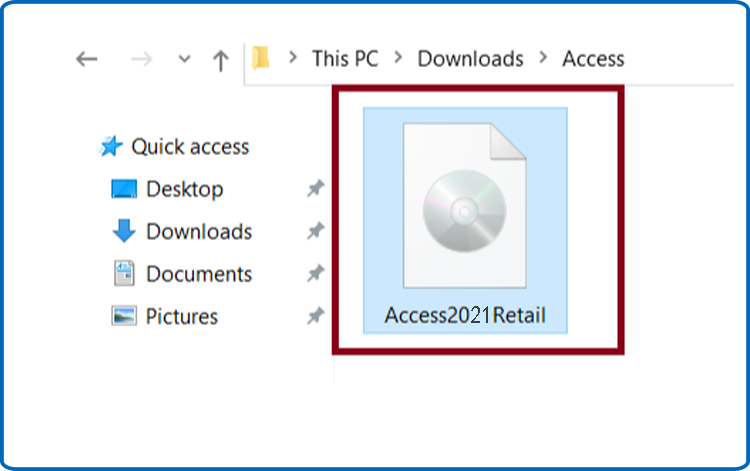This screenshot has width=750, height=471.
Task: Click the Pictures landscape icon
Action: [124, 316]
